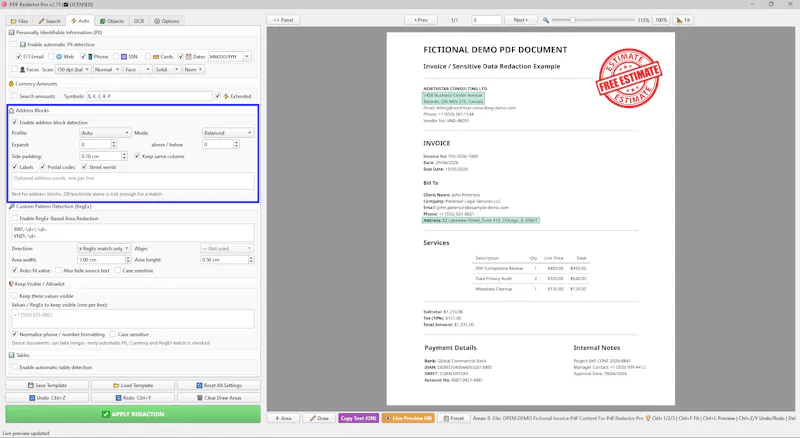Open the Scan 150 dpi dropdown
The height and width of the screenshot is (438, 800).
[73, 69]
